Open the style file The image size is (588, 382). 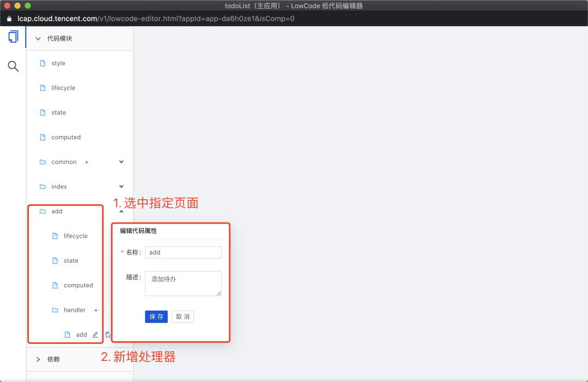click(x=58, y=63)
